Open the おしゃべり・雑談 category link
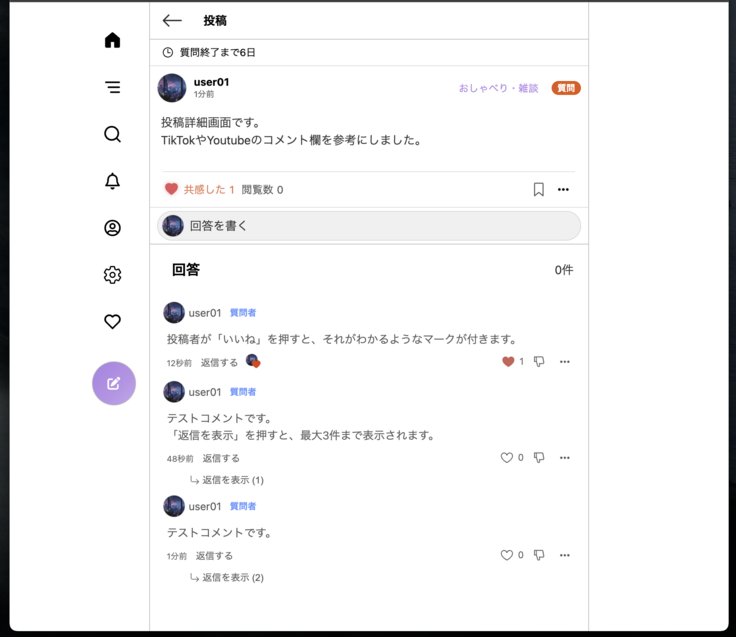736x637 pixels. point(498,88)
